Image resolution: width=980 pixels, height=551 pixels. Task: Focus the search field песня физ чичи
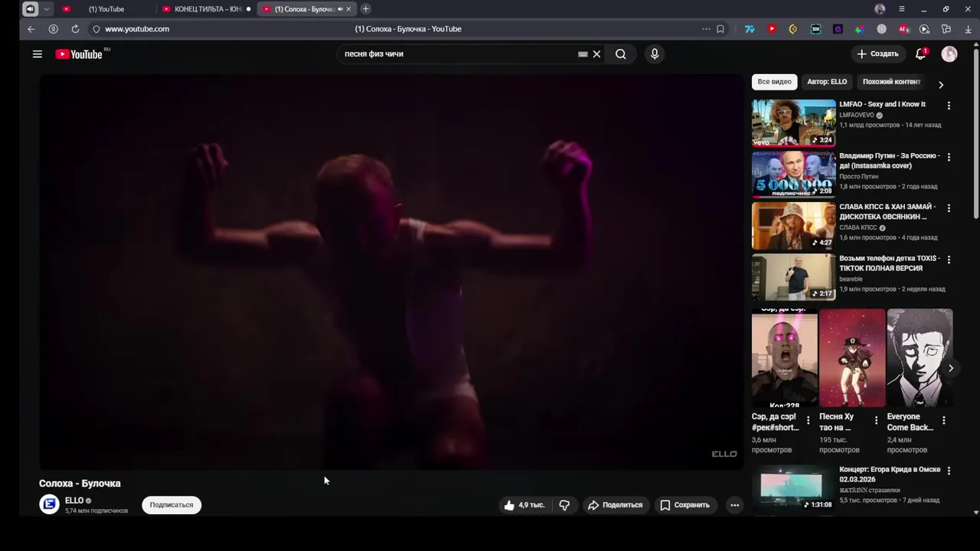459,54
